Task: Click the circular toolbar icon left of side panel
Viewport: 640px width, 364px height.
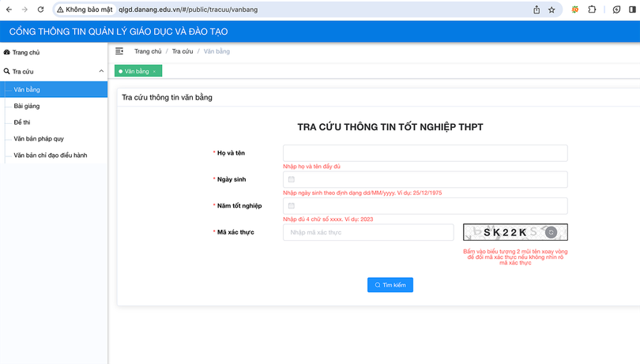Action: tap(616, 9)
